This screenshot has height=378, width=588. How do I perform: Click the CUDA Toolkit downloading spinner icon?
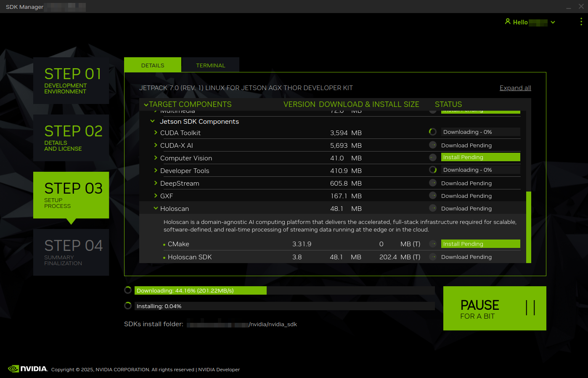tap(432, 131)
